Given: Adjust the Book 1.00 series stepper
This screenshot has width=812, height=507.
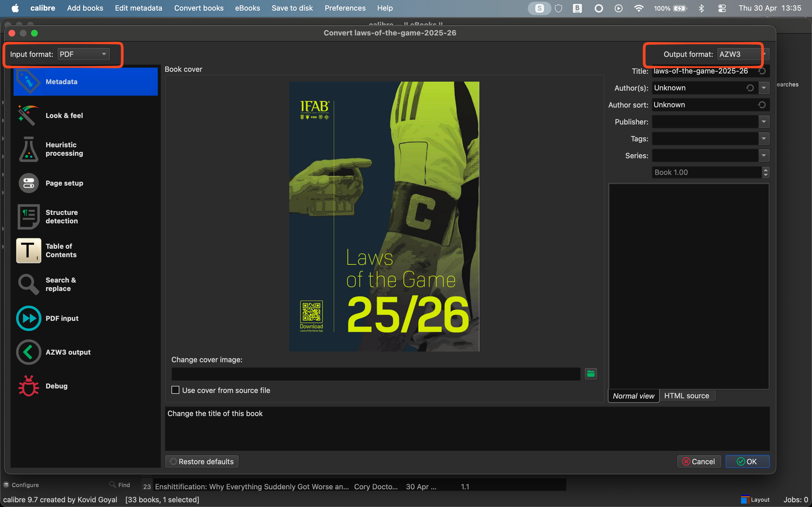Looking at the screenshot, I should coord(765,172).
